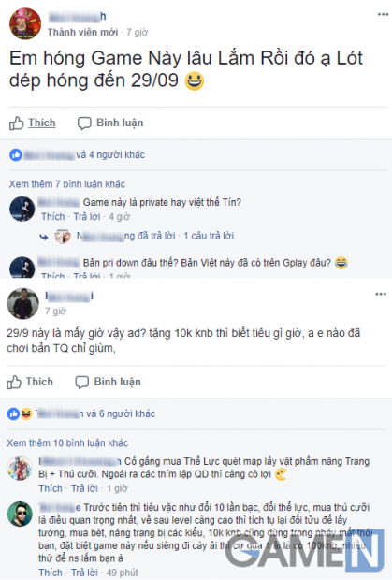Click the '49 phút' comment timestamp
Screen dimensions: 392x580
point(122,573)
